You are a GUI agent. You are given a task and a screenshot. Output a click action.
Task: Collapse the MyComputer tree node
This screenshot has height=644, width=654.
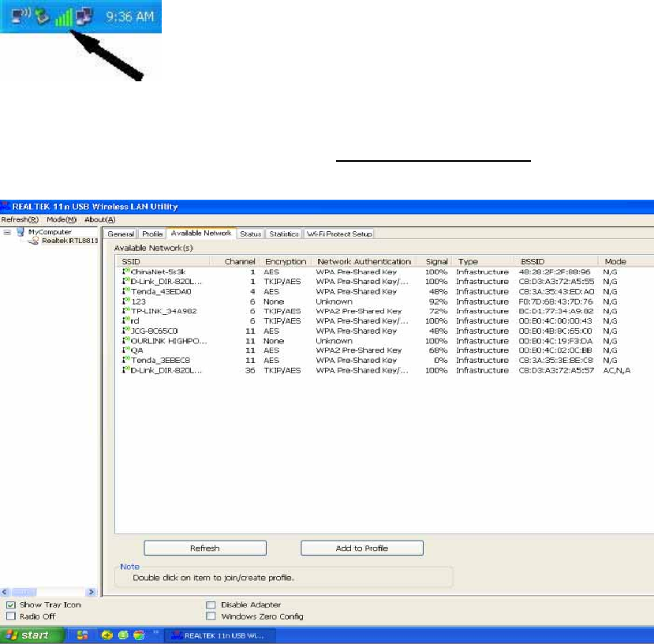point(7,232)
